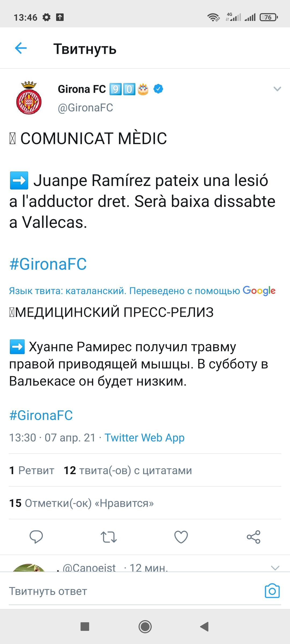Open #GironaFC hashtag under Russian translation
Viewport: 290px width, 644px height.
pyautogui.click(x=41, y=415)
